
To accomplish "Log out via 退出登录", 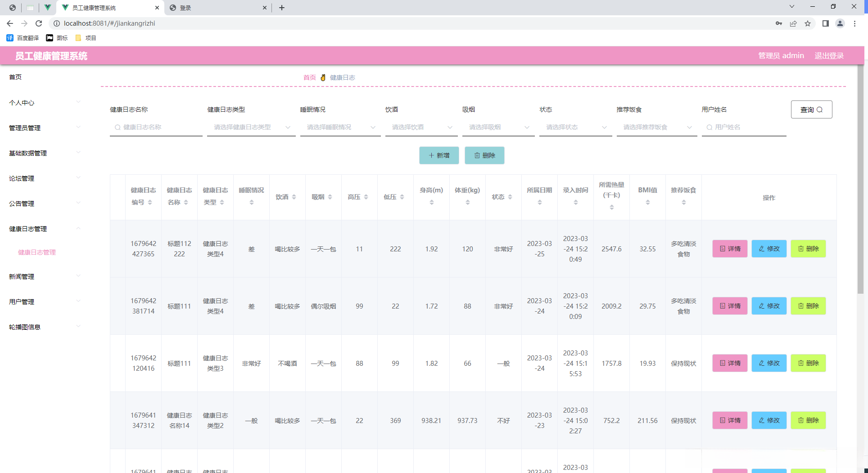I will coord(829,56).
